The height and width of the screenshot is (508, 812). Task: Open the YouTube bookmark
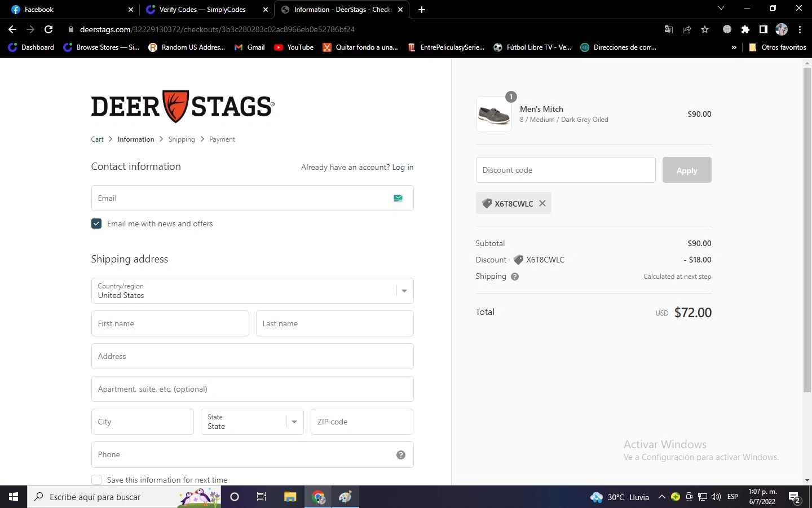[294, 47]
